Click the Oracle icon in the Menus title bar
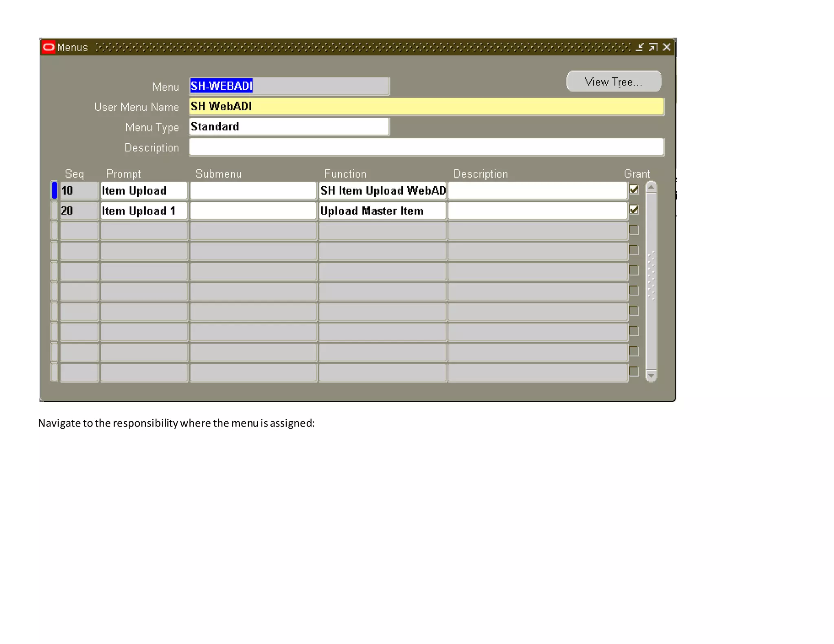Viewport: 834px width, 644px height. [x=48, y=47]
